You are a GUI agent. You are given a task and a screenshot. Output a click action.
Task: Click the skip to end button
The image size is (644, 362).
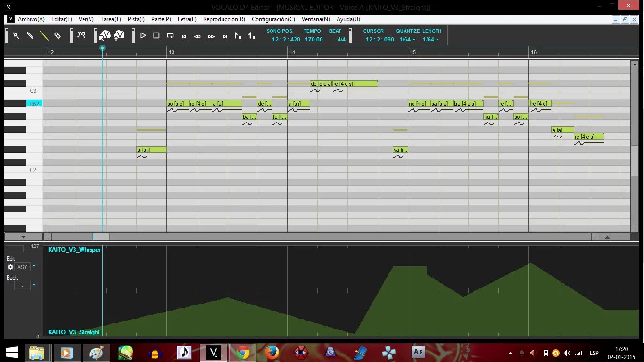(225, 35)
